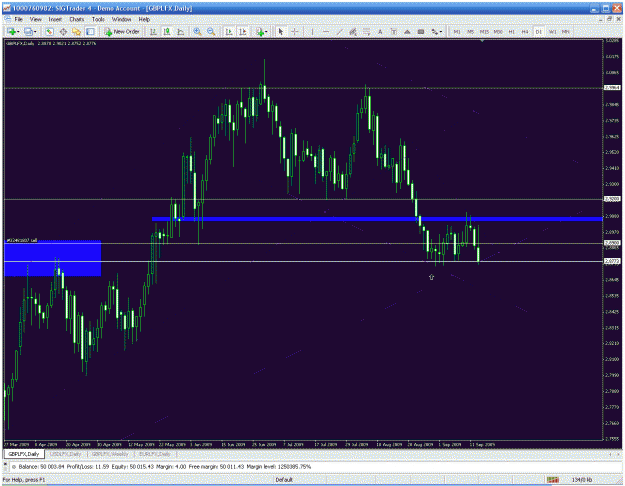The image size is (625, 486).
Task: Toggle the D1 daily timeframe
Action: click(x=539, y=32)
